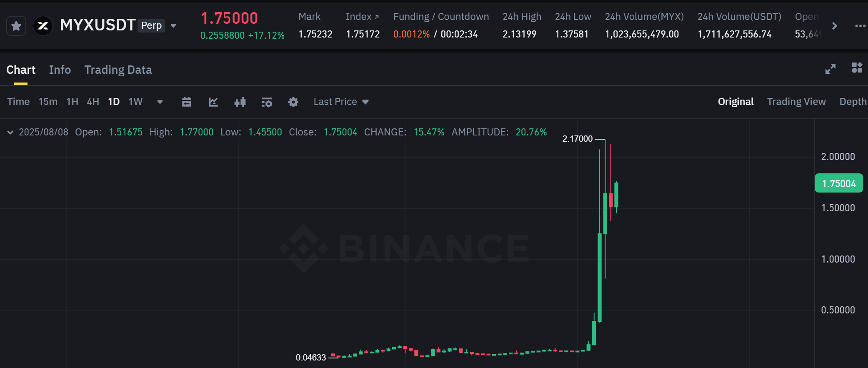Show more ticker stats with right chevron
The image size is (868, 368).
834,26
